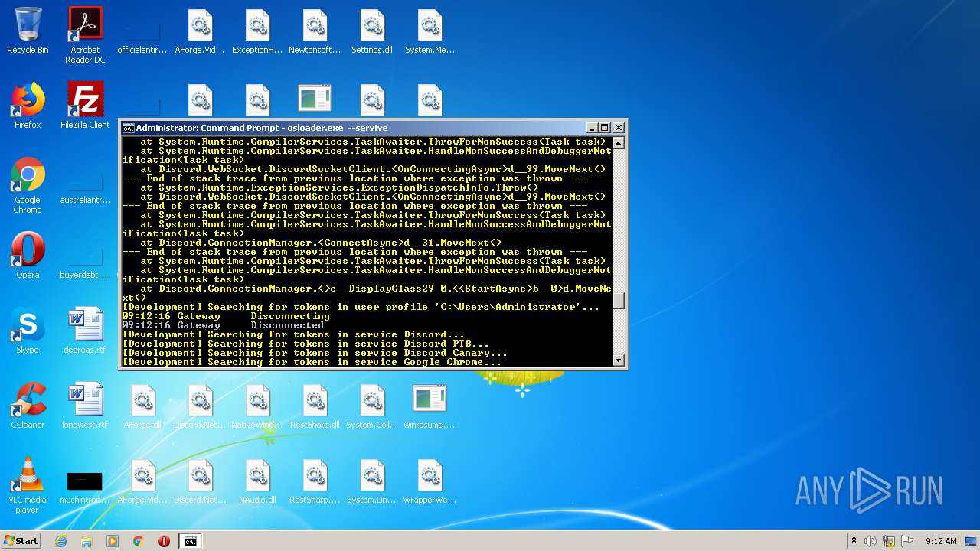Open Windows Media Player taskbar icon

pyautogui.click(x=113, y=541)
